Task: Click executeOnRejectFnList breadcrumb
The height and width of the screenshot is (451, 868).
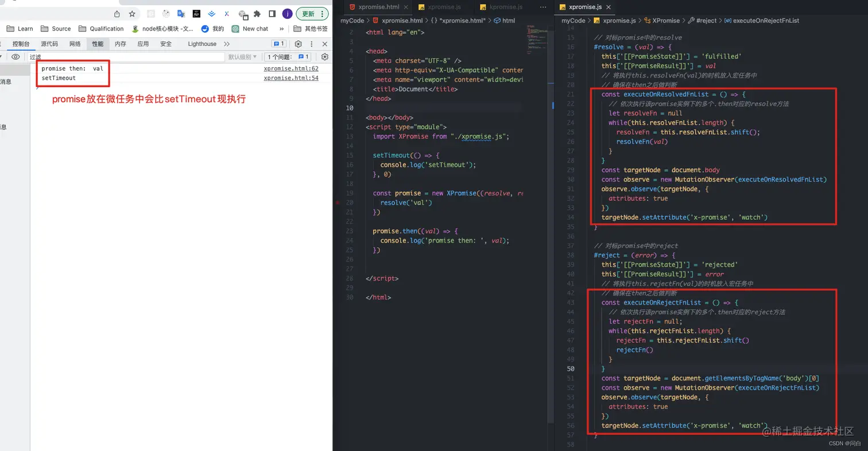Action: [762, 20]
